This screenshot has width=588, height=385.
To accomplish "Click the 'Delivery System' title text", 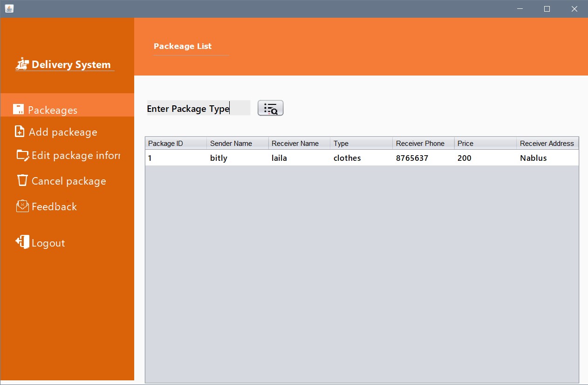I will tap(71, 65).
